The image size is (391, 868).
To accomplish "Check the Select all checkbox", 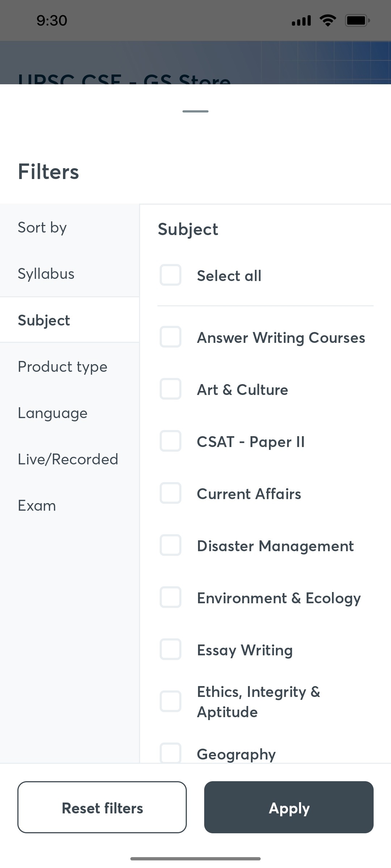I will 170,275.
